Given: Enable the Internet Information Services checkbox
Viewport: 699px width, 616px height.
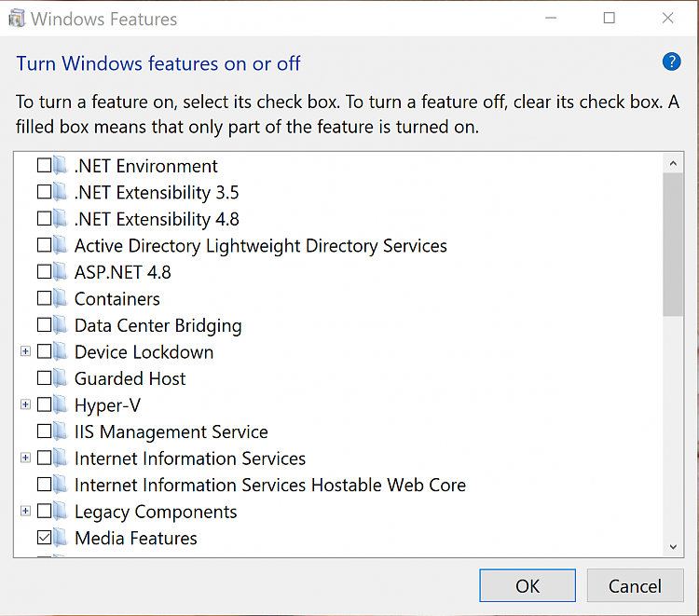Looking at the screenshot, I should (x=44, y=458).
